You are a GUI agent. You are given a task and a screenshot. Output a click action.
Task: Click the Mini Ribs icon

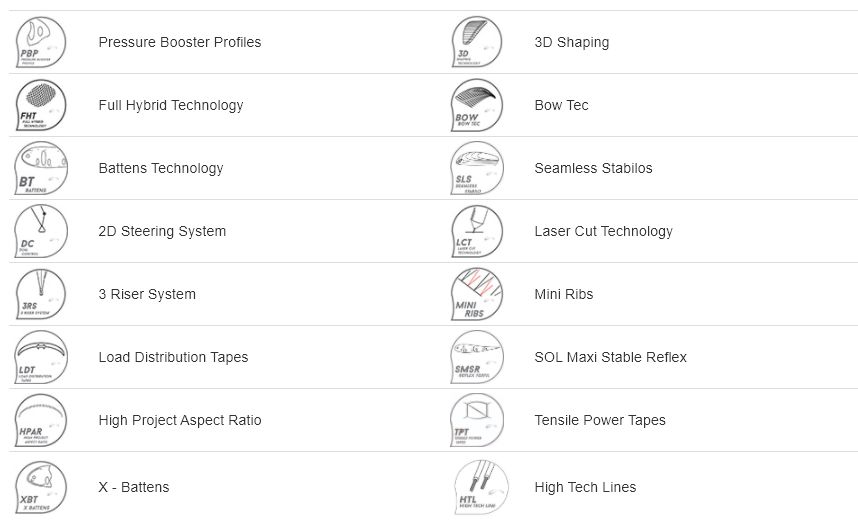pos(477,294)
